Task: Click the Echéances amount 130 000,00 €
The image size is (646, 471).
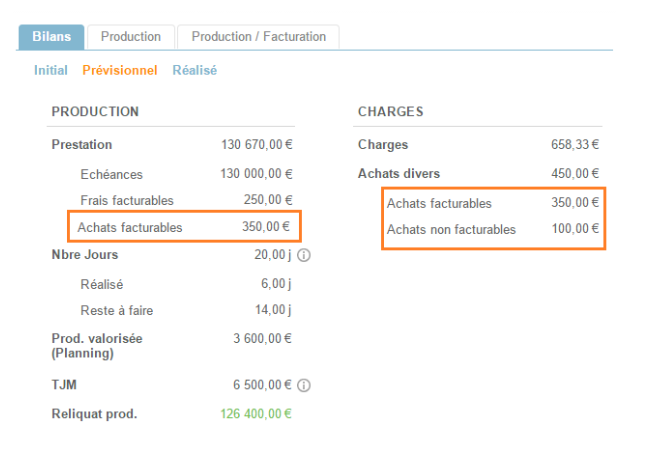Action: click(256, 174)
